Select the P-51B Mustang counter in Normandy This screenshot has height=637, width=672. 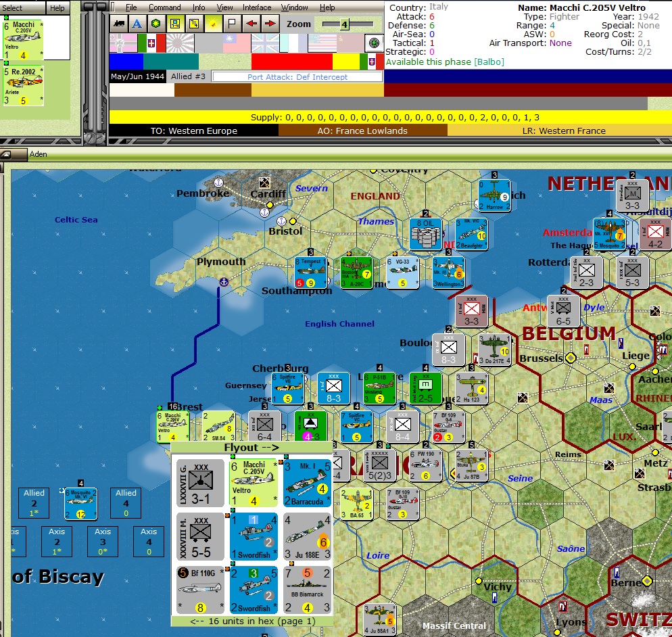[x=379, y=388]
